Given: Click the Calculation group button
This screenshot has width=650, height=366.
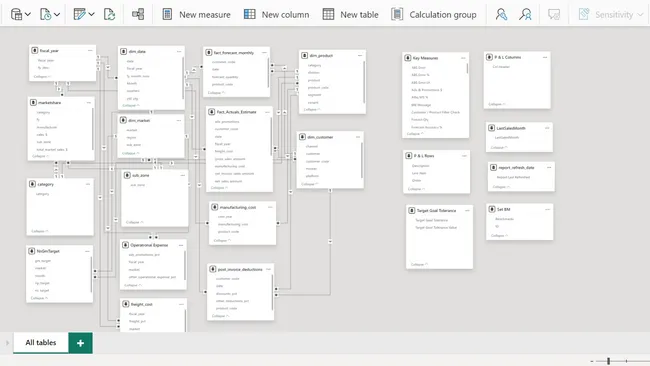Looking at the screenshot, I should 434,15.
